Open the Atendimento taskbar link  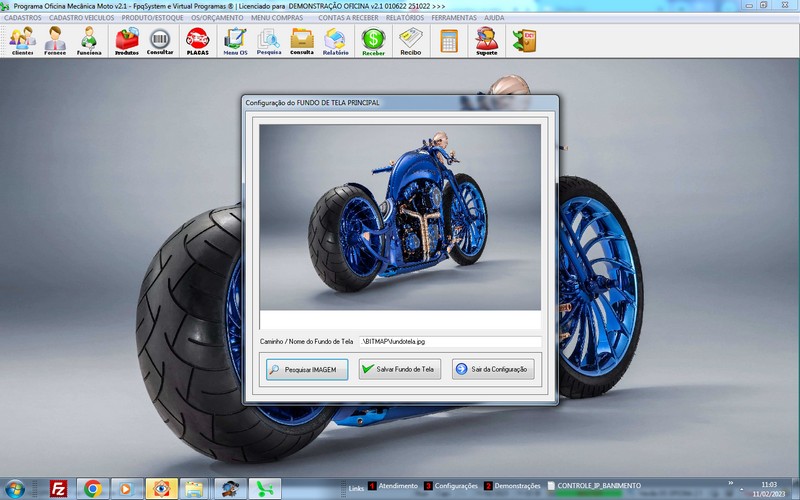(393, 486)
